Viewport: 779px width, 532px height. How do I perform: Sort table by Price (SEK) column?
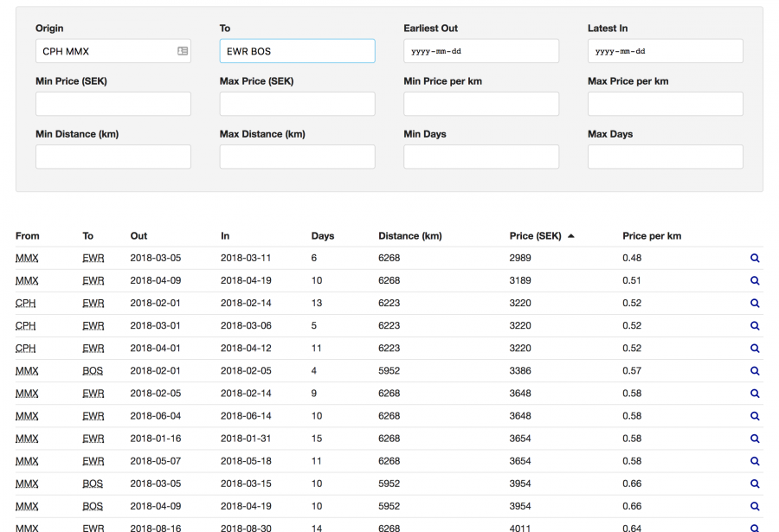pos(535,236)
